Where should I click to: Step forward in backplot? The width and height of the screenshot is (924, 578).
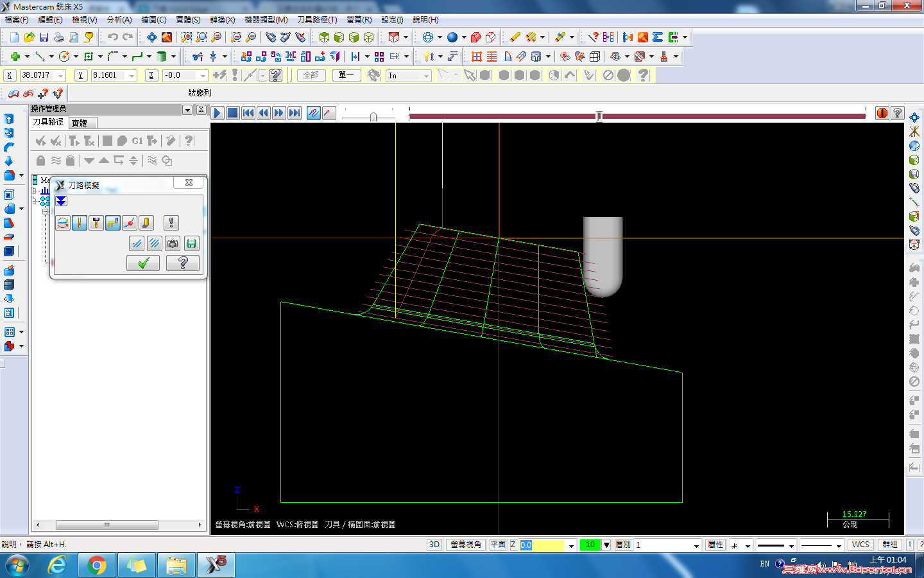click(279, 114)
